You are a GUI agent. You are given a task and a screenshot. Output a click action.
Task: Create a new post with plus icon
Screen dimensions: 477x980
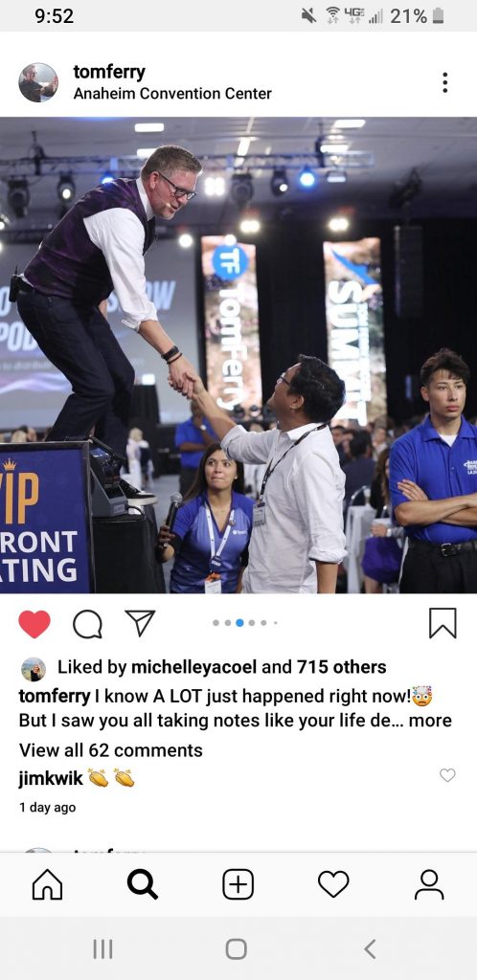[238, 884]
